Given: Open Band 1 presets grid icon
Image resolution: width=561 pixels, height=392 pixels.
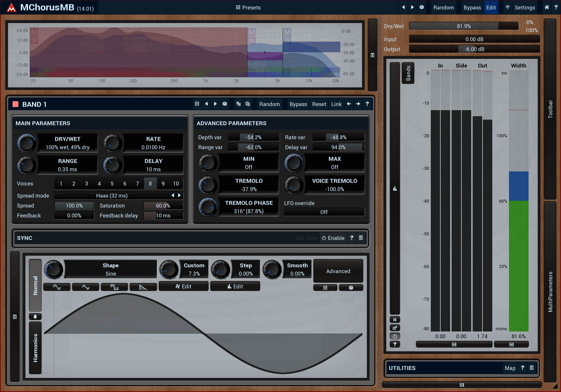Looking at the screenshot, I should tap(197, 104).
